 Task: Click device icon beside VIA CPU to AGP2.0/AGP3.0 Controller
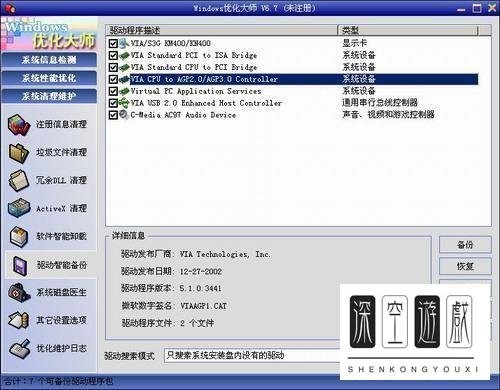pos(124,79)
